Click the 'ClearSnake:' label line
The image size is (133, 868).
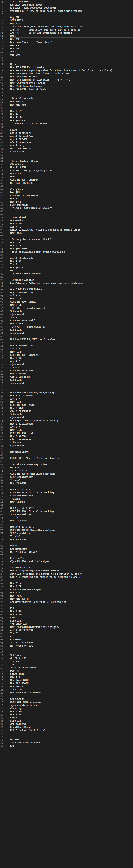tap(18, 164)
